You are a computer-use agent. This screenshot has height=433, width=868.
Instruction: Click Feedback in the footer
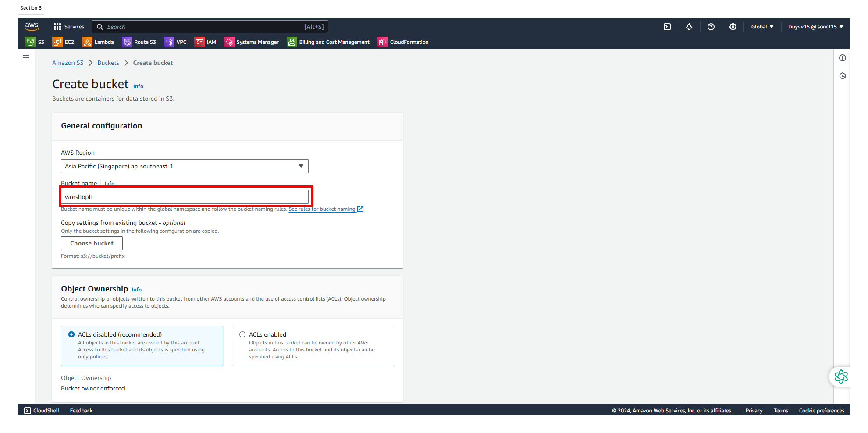81,411
